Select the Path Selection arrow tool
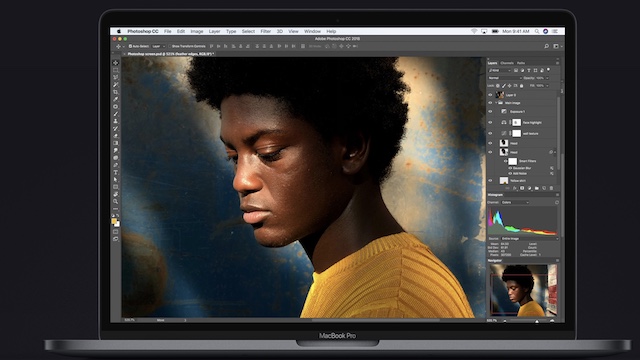Screen dimensions: 640x360 click(x=116, y=180)
